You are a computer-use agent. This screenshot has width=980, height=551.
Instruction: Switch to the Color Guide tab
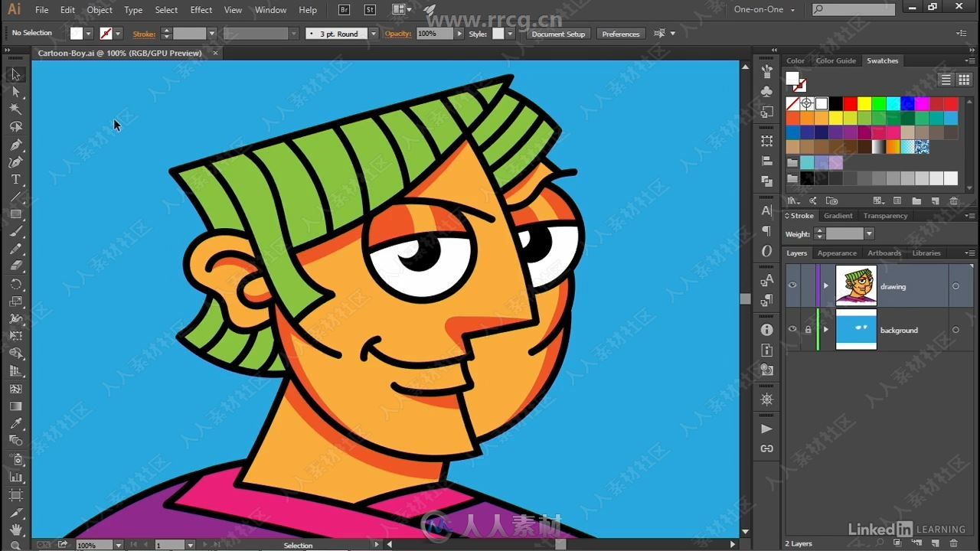[835, 60]
